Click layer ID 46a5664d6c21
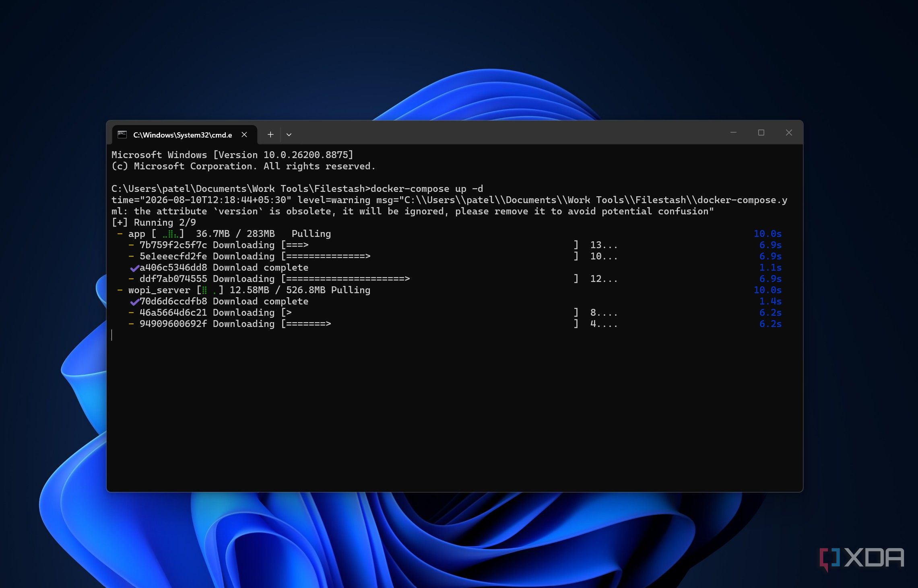918x588 pixels. click(x=173, y=313)
